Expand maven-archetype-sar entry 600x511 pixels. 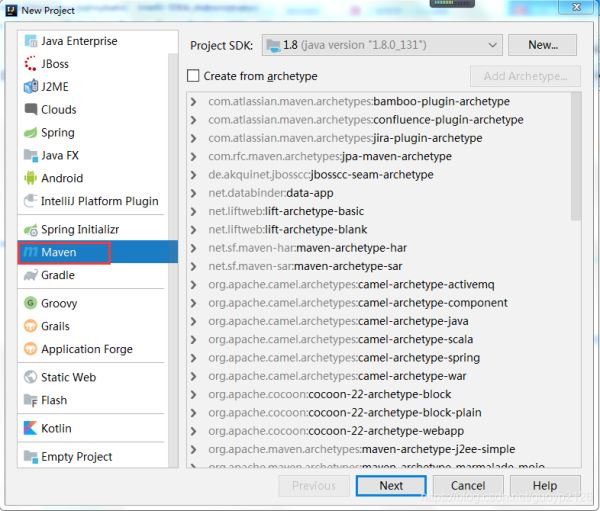pyautogui.click(x=194, y=266)
